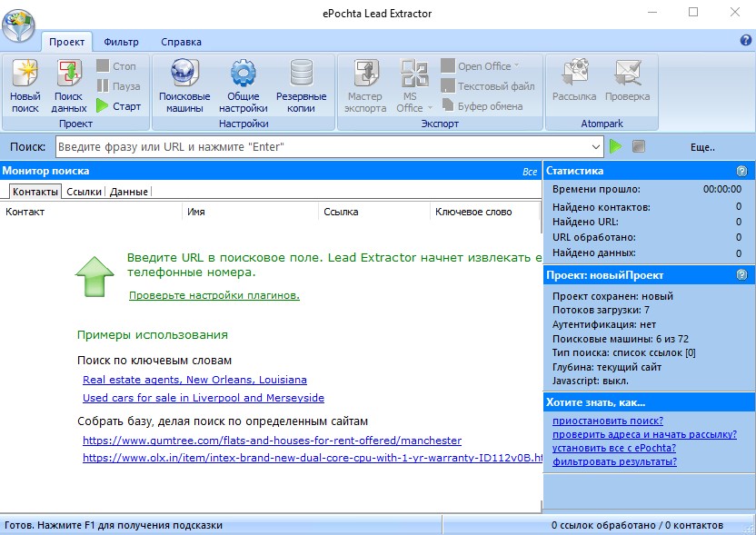
Task: Switch to the Фильтр ribbon tab
Action: [121, 42]
